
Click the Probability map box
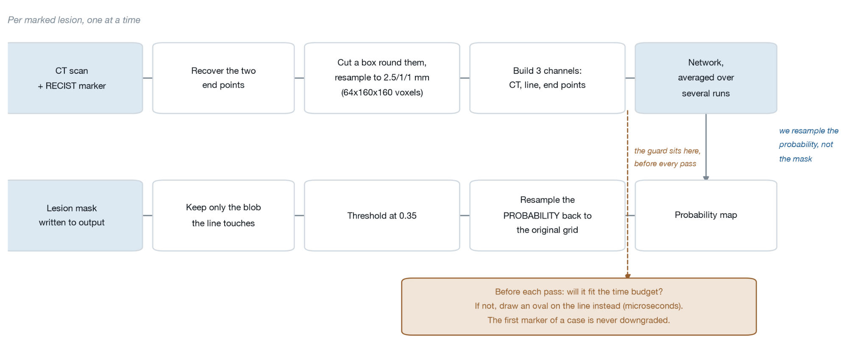(x=706, y=215)
